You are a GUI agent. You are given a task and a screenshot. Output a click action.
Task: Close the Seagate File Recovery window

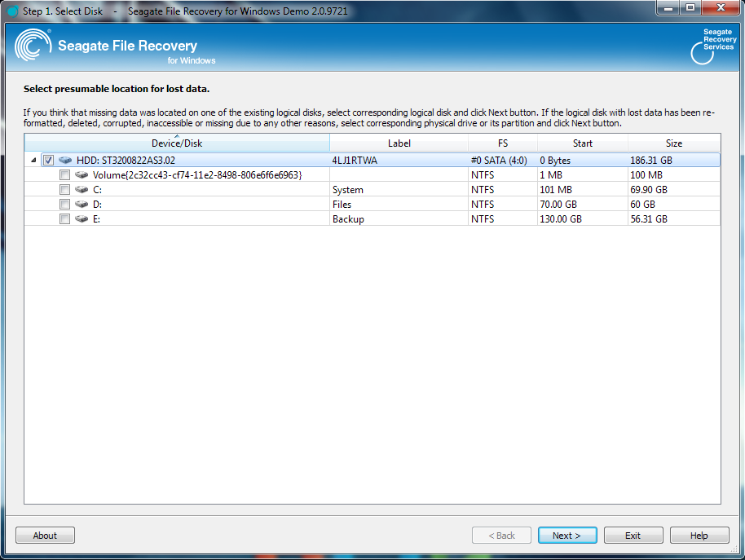(x=721, y=7)
